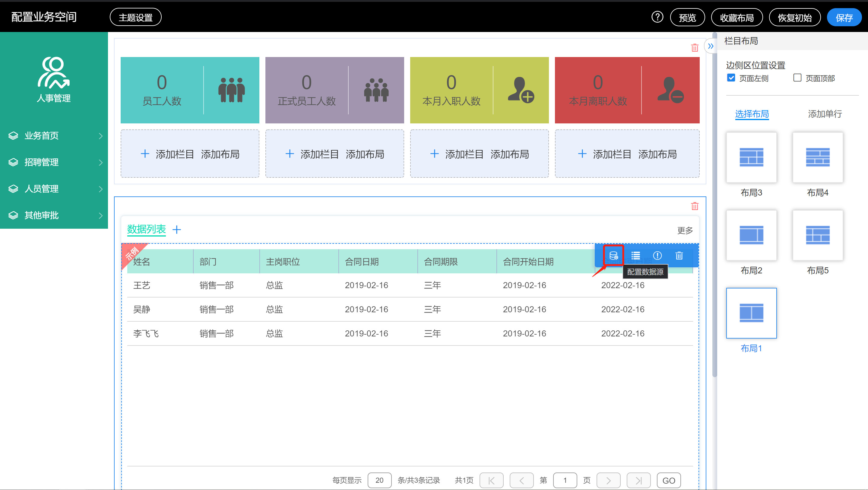This screenshot has width=868, height=490.
Task: Open the configure data source icon
Action: pos(613,256)
